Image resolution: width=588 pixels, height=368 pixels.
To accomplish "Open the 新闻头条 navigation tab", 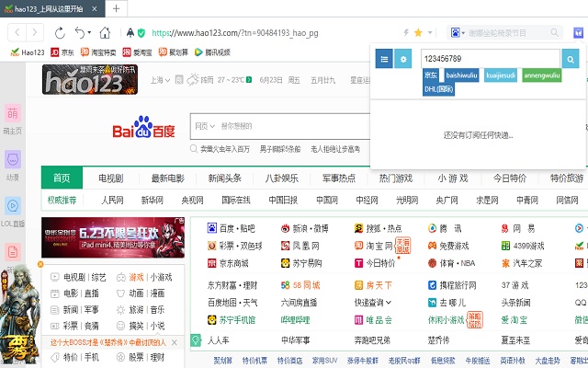I will (224, 178).
